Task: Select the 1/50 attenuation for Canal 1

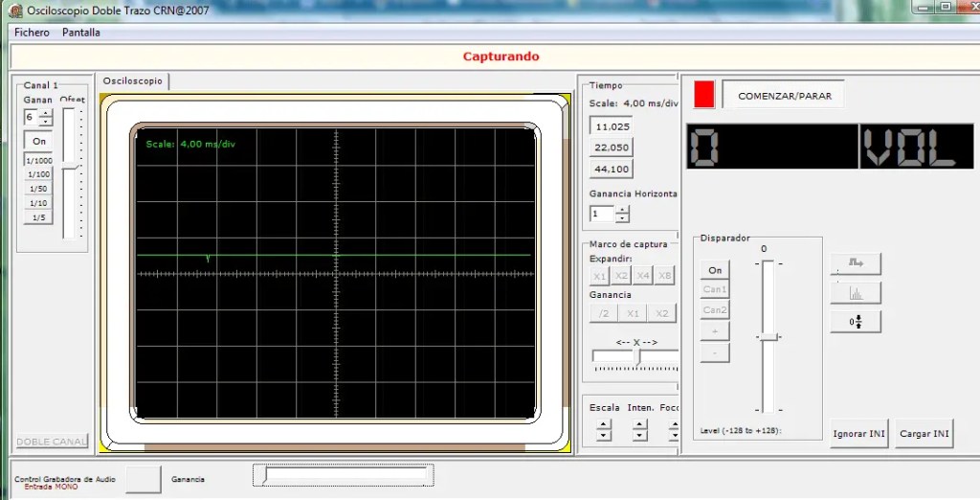Action: (38, 189)
